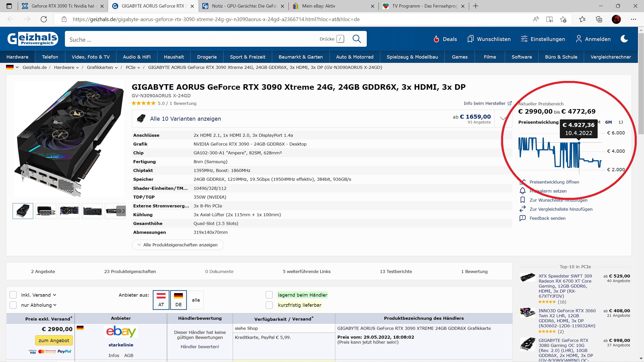Expand Alle 10 Varianten anzeigen chevron

[503, 119]
